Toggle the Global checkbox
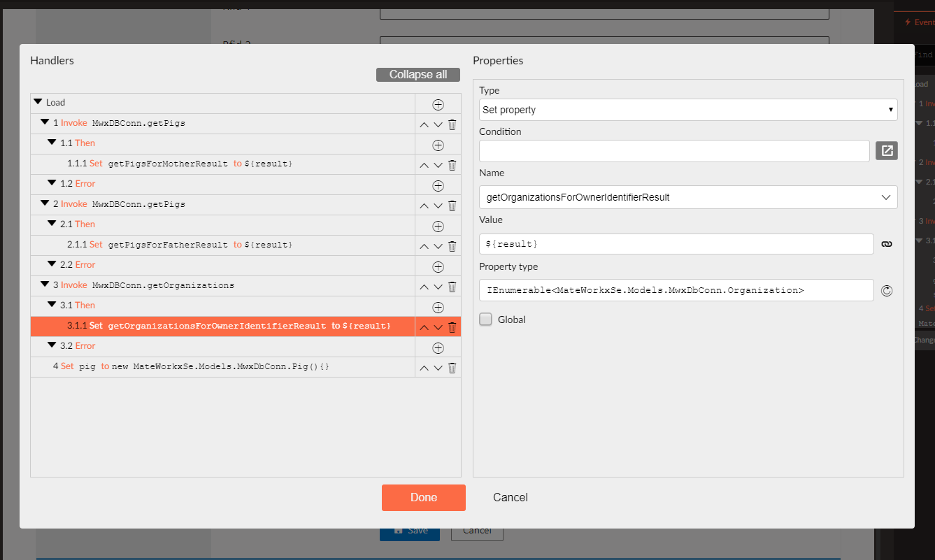Viewport: 935px width, 560px height. [x=486, y=320]
